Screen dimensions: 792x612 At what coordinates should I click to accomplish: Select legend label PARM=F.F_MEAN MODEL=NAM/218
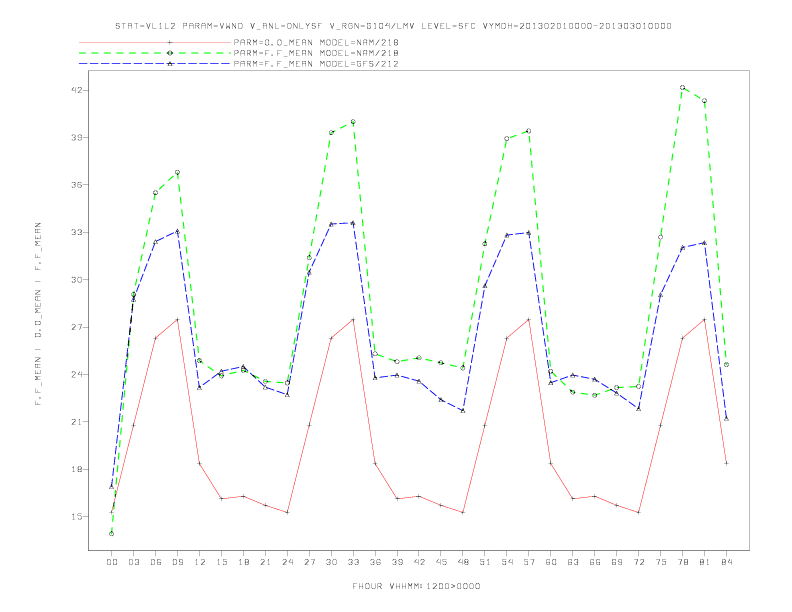[316, 53]
